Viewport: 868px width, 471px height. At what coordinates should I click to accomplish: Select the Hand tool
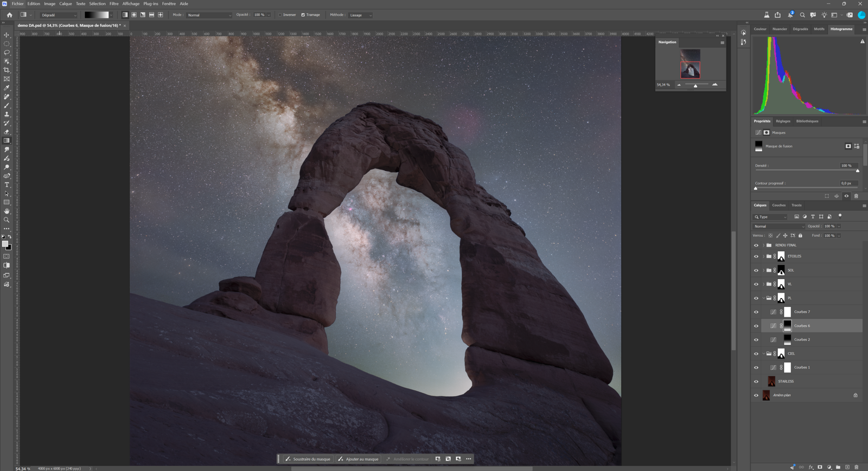point(7,211)
